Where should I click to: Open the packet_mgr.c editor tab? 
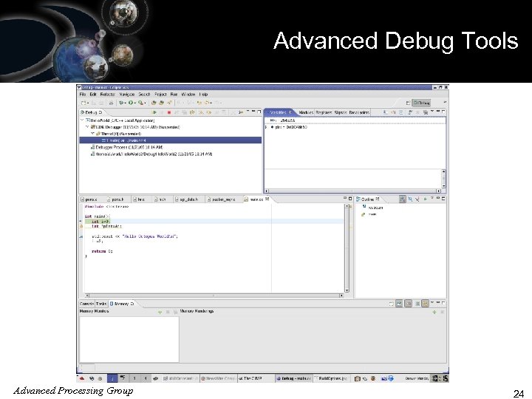click(x=221, y=199)
